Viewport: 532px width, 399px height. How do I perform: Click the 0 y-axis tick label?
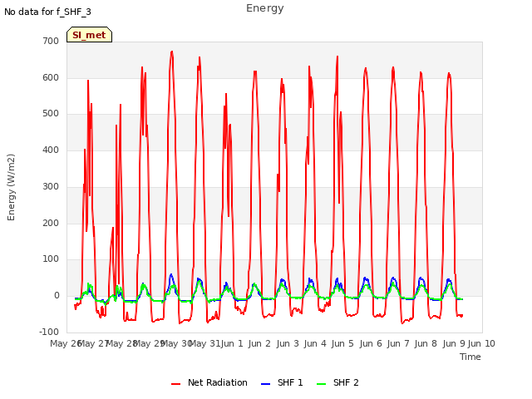pos(57,296)
